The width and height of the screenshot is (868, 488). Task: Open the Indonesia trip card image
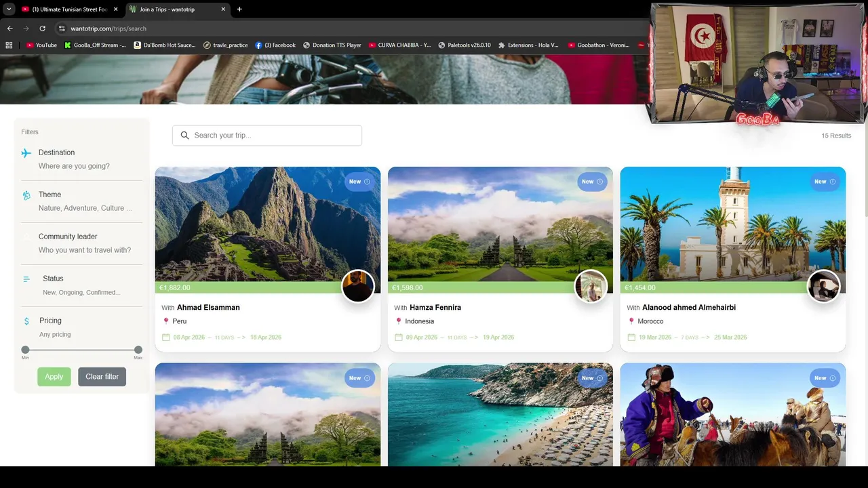point(500,224)
